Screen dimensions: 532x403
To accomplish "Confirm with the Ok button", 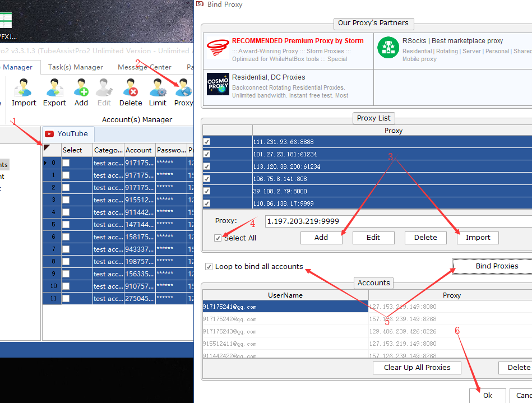I will tap(487, 395).
